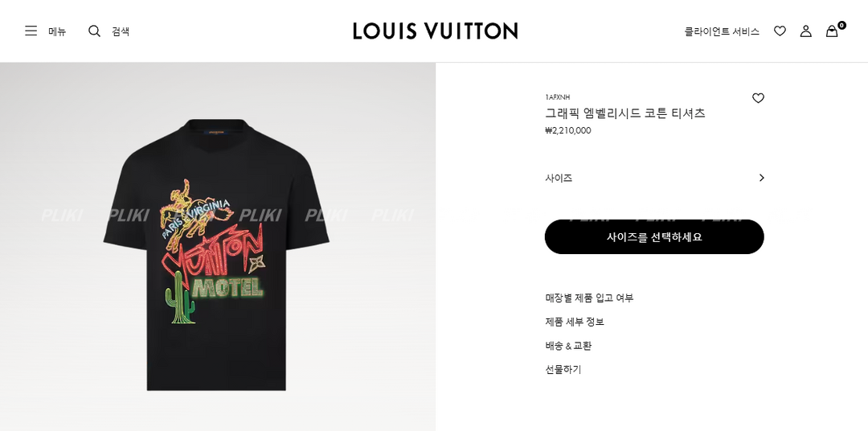Open 배송 & 교환 information
The height and width of the screenshot is (431, 868).
[568, 346]
